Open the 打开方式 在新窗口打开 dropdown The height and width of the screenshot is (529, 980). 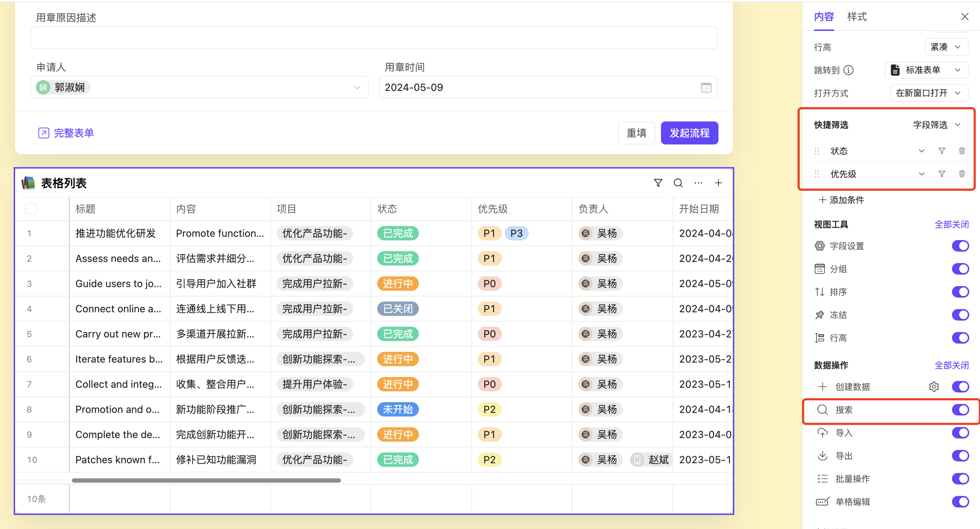929,93
